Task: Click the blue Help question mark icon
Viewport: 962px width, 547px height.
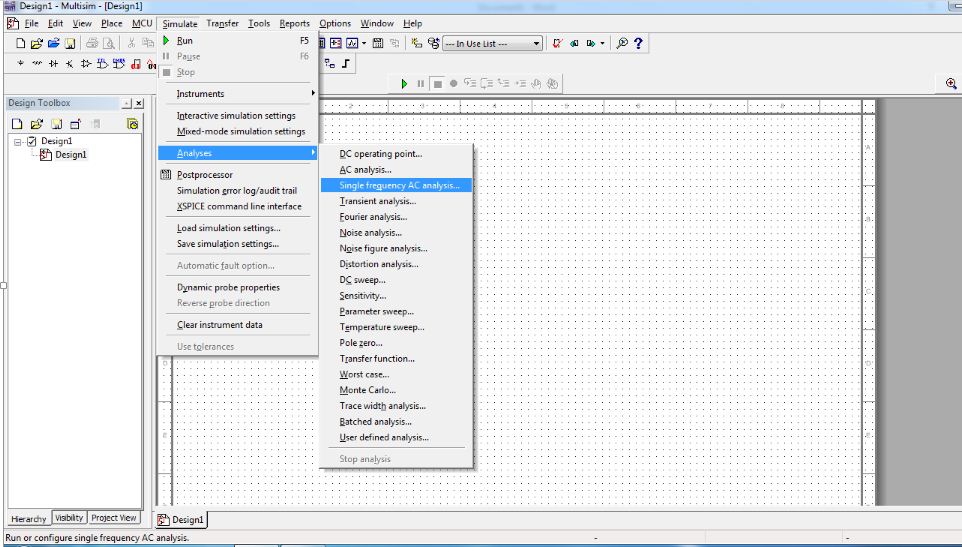Action: pyautogui.click(x=638, y=44)
